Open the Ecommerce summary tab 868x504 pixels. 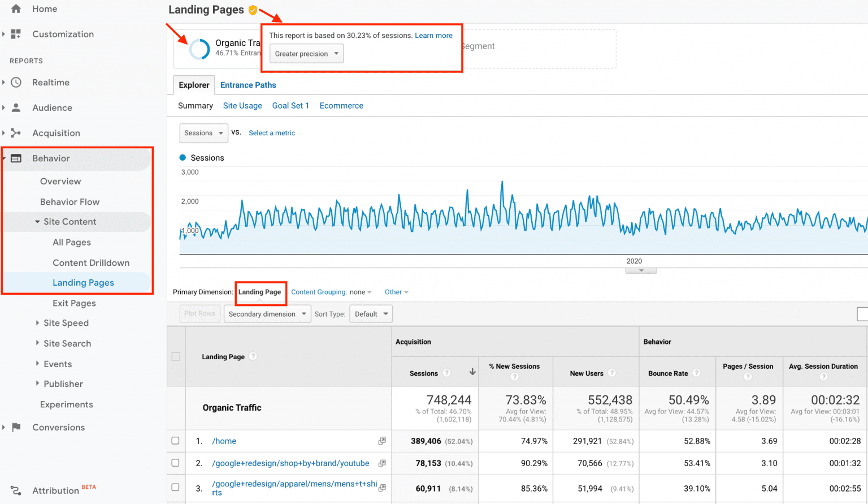click(341, 105)
